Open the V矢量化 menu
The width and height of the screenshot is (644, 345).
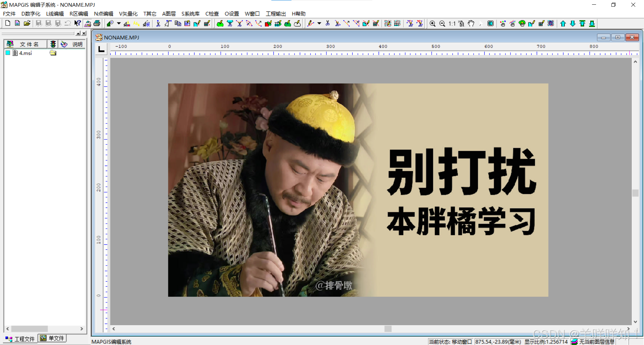tap(128, 14)
